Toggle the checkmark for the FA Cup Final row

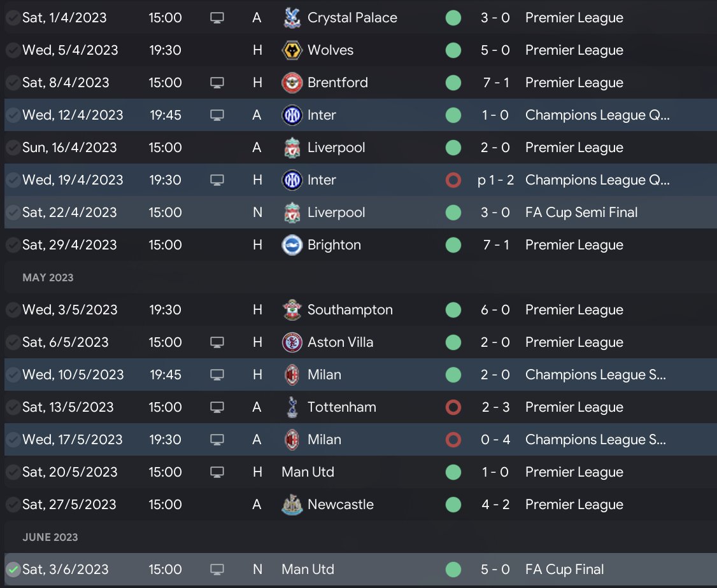12,570
